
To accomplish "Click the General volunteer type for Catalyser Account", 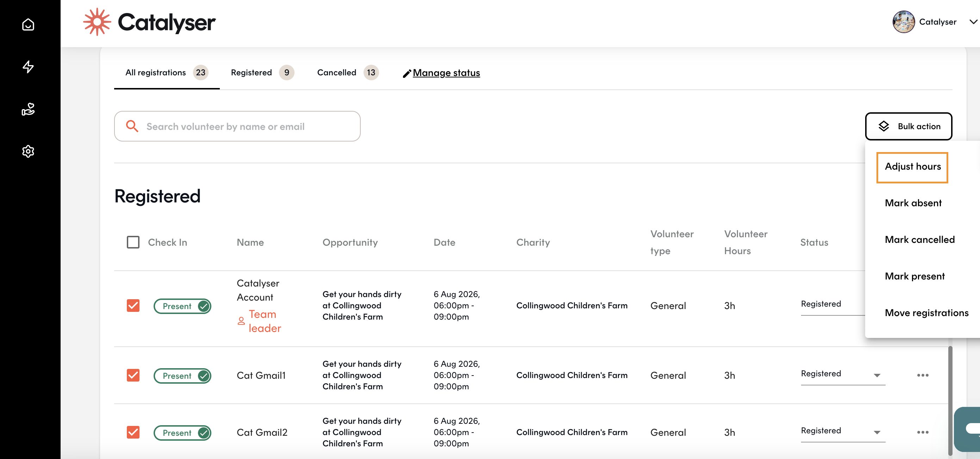I will [x=668, y=306].
